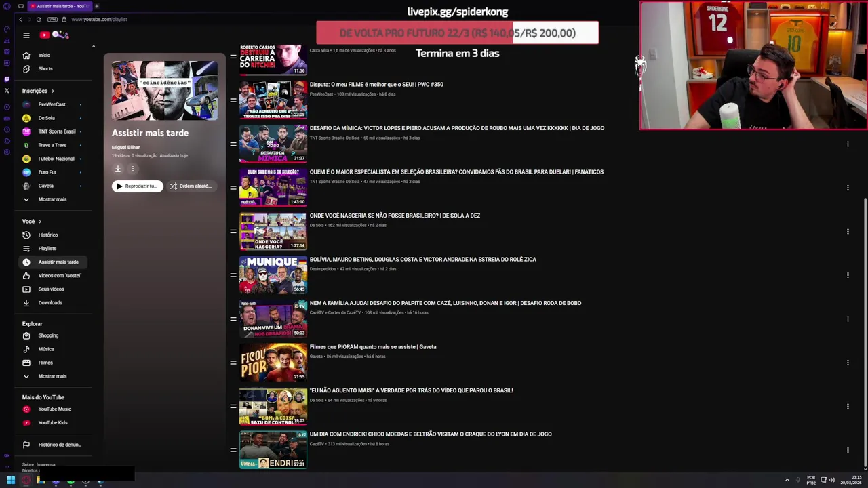Image resolution: width=868 pixels, height=488 pixels.
Task: Click Ordem aleatória shuffle button
Action: point(191,186)
